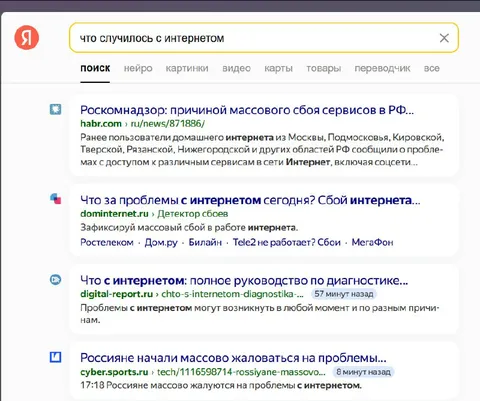Viewport: 480px width, 401px height.
Task: Open 'Что за проблемы с интернетом сегодня' headline
Action: pyautogui.click(x=250, y=200)
